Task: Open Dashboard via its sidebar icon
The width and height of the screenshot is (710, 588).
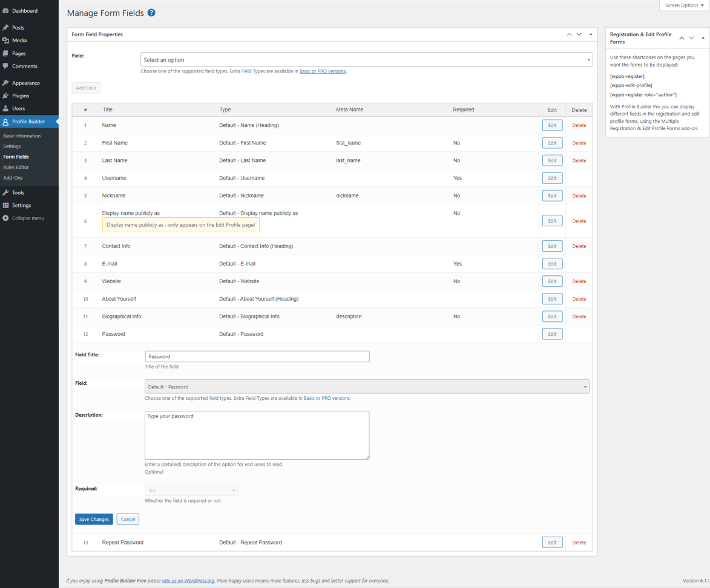Action: (x=5, y=10)
